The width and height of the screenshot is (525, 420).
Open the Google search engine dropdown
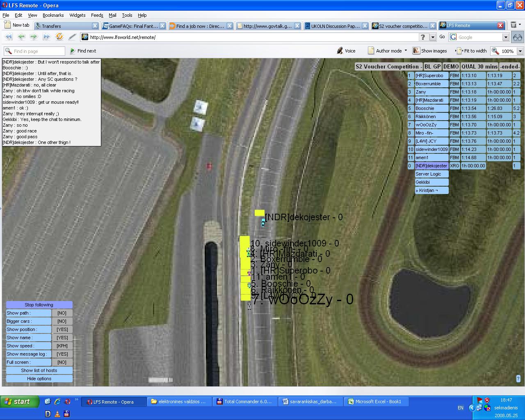(x=506, y=37)
